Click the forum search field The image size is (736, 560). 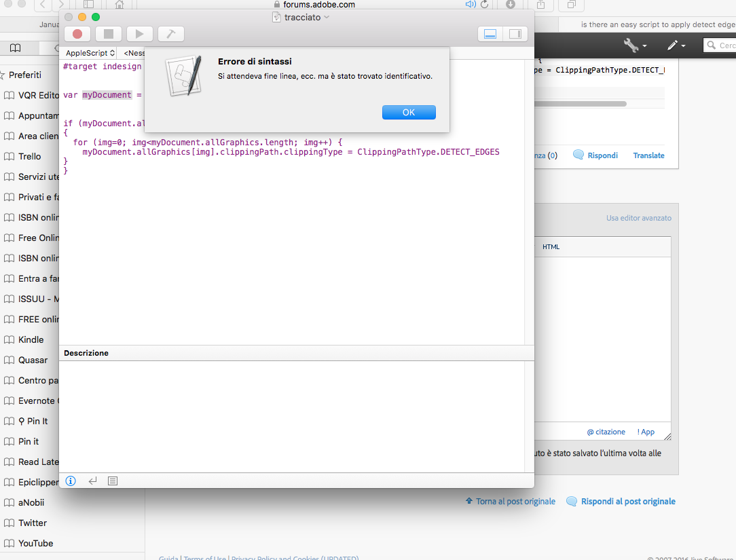click(x=720, y=45)
